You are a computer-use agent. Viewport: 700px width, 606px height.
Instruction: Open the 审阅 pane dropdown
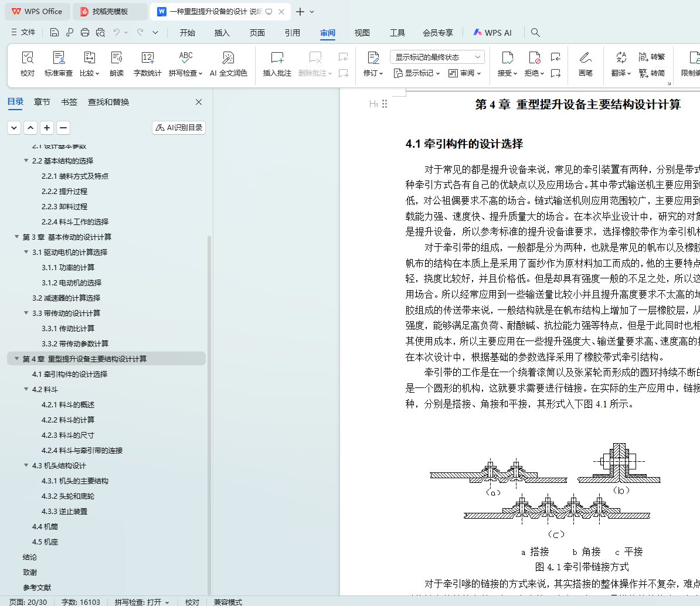(x=464, y=73)
